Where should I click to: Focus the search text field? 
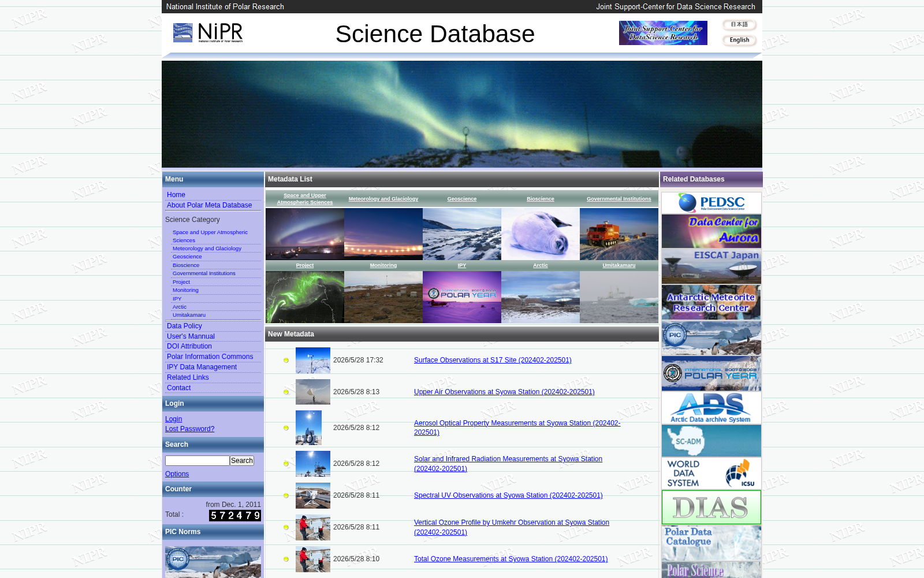coord(198,461)
